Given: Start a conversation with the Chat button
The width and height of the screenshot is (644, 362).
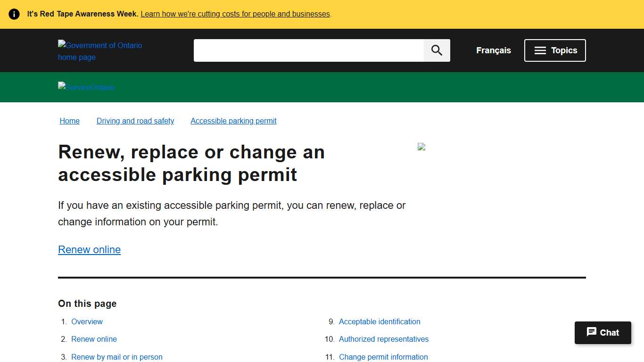Looking at the screenshot, I should click(603, 332).
